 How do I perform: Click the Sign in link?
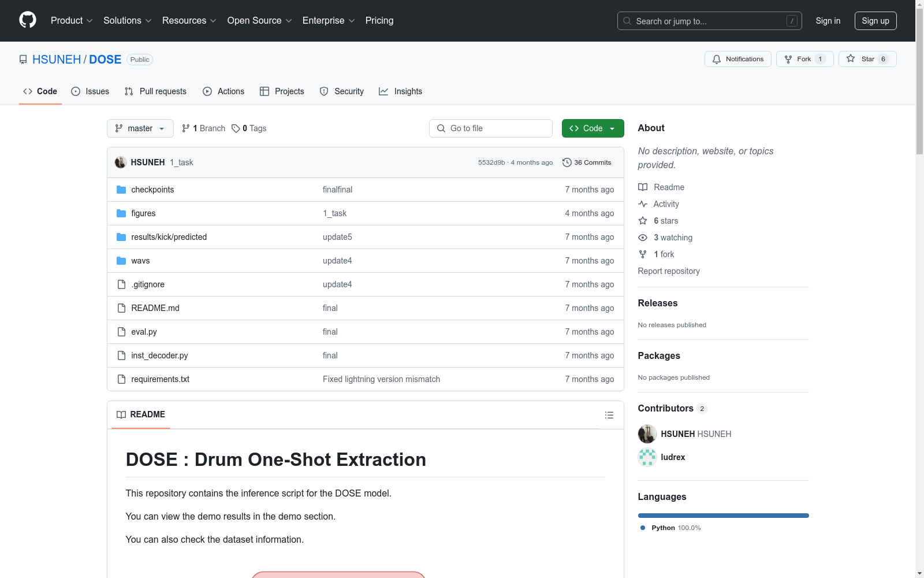pos(828,21)
